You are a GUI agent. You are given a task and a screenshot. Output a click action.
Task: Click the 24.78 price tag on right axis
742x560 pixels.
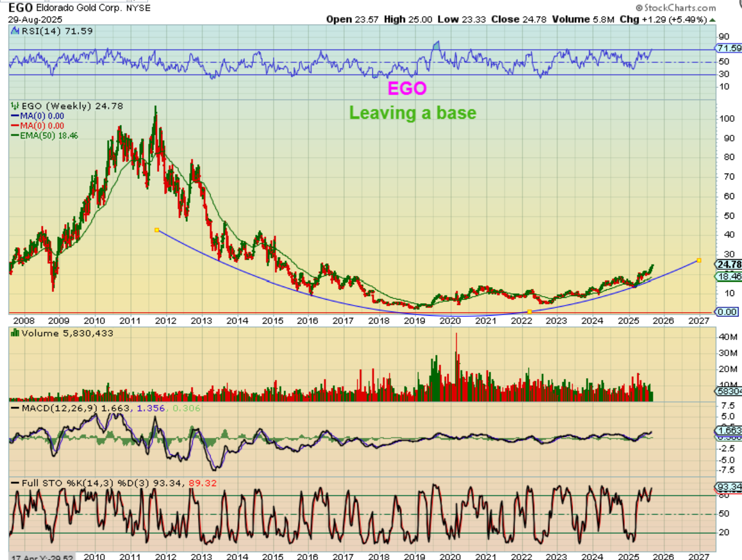coord(729,265)
